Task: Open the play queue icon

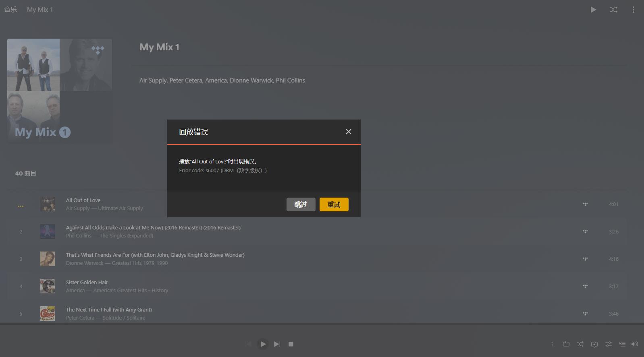Action: click(x=622, y=344)
